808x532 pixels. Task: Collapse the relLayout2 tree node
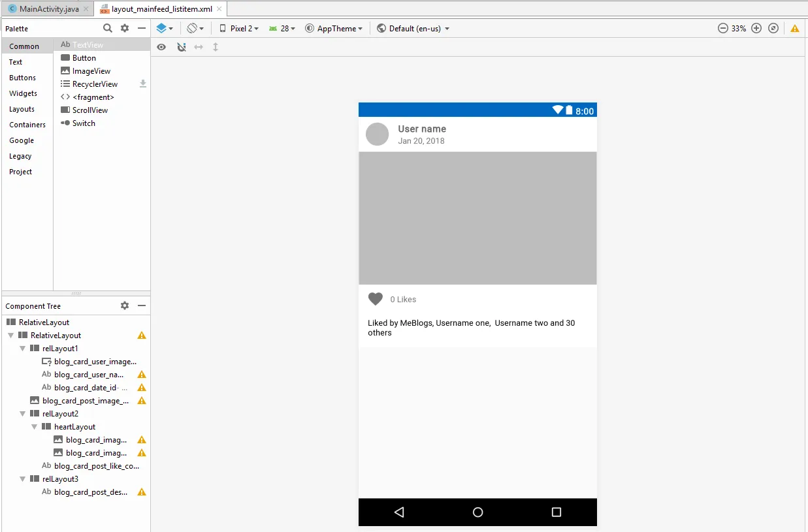(x=23, y=414)
